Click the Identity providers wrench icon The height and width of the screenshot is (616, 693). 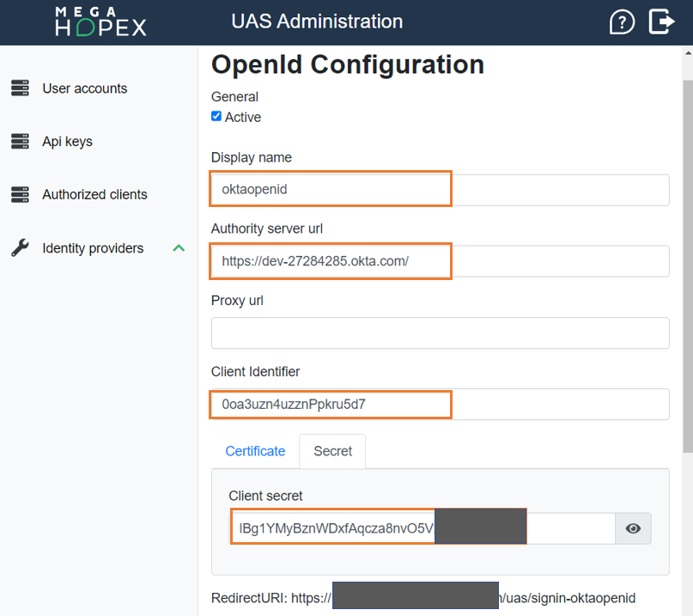pyautogui.click(x=21, y=247)
